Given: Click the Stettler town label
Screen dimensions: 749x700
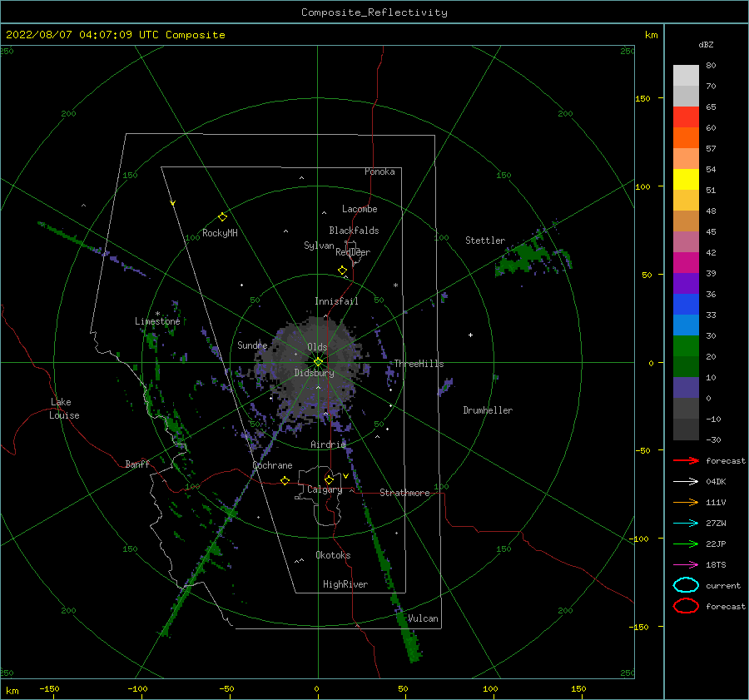Looking at the screenshot, I should [485, 241].
